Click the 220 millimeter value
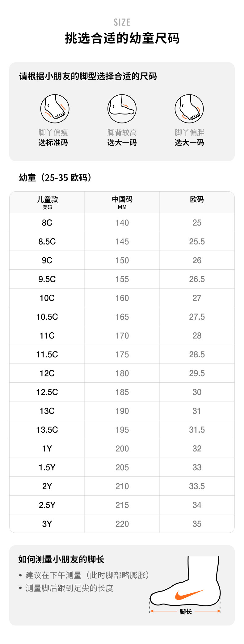 coord(122,524)
